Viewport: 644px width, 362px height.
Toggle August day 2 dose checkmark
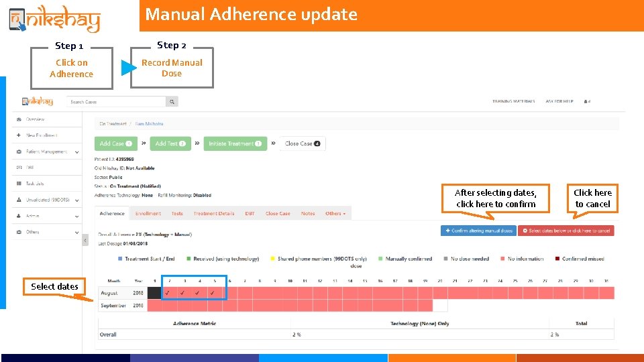(x=167, y=293)
